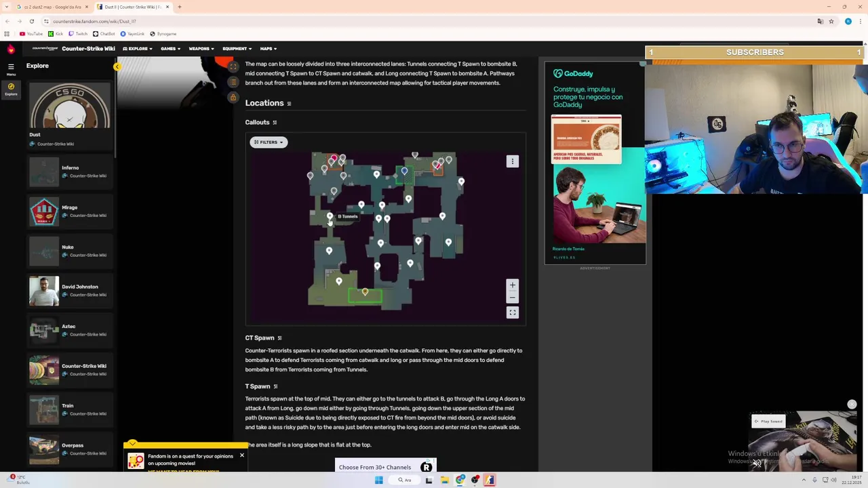This screenshot has width=868, height=488.
Task: Open the Kick bookmark
Action: click(x=56, y=34)
